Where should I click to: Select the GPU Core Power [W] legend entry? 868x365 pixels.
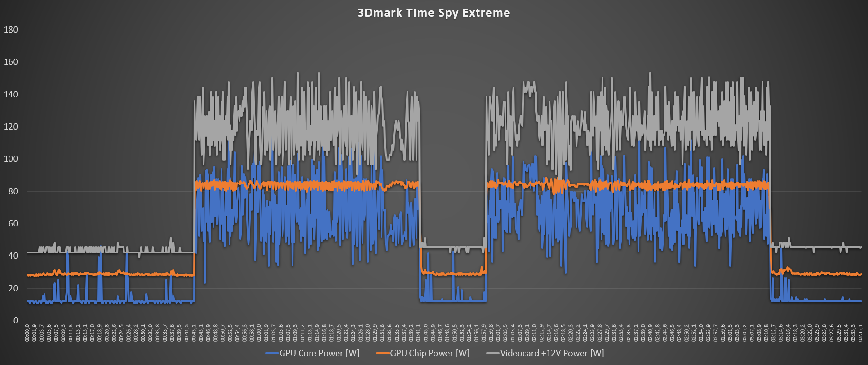(x=312, y=353)
